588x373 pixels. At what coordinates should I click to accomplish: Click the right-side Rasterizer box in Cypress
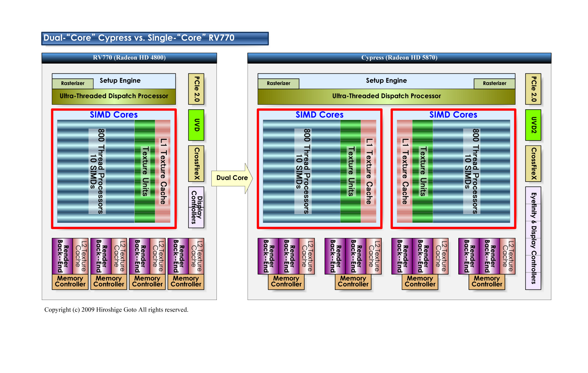point(494,84)
